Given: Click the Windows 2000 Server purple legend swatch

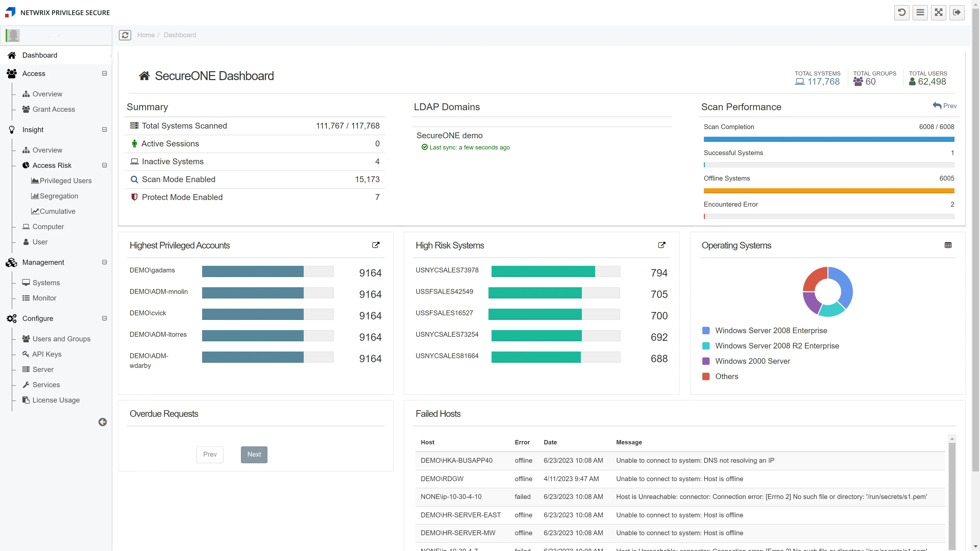Looking at the screenshot, I should coord(706,361).
